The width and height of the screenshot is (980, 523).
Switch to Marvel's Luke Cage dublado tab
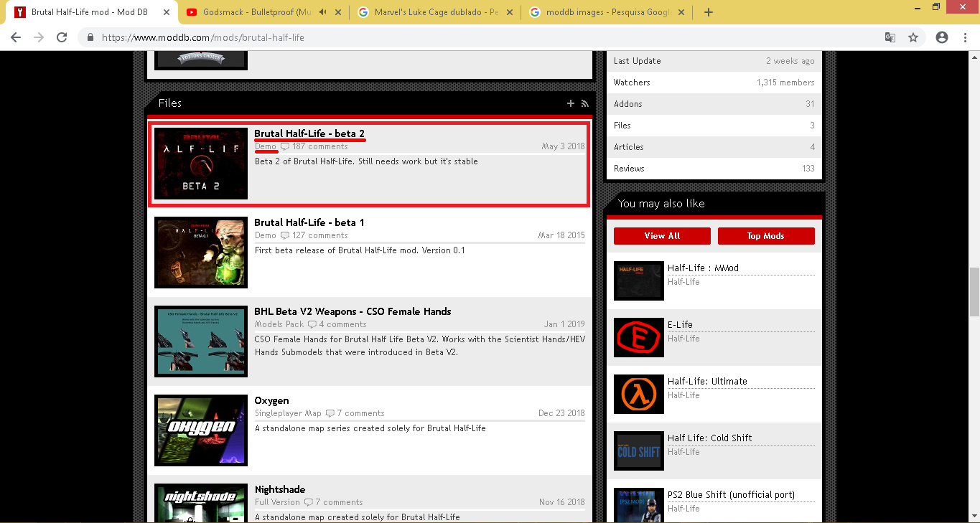[x=436, y=12]
